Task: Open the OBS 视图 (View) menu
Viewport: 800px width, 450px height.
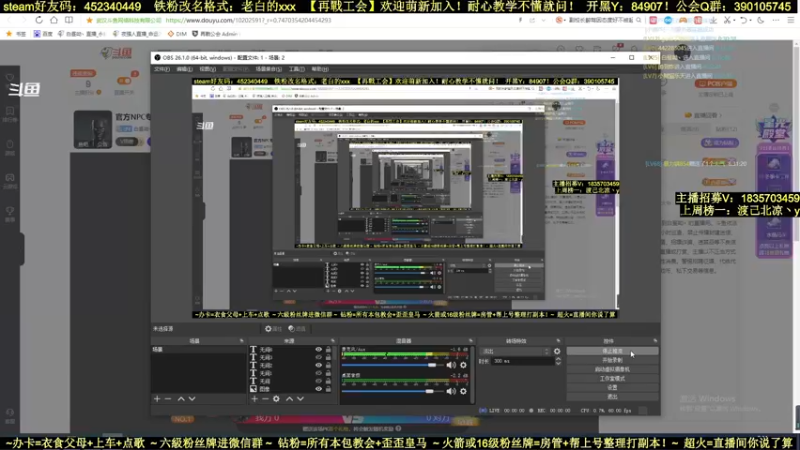Action: (207, 69)
